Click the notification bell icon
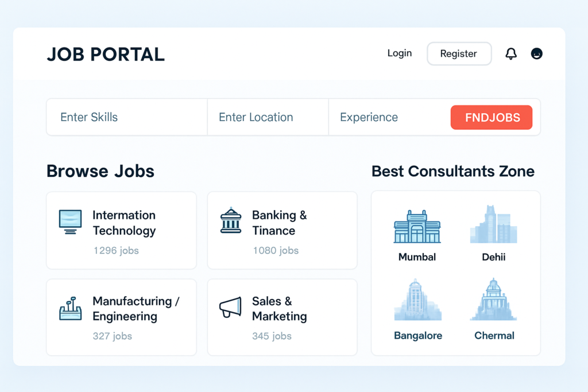588x392 pixels. click(x=511, y=54)
